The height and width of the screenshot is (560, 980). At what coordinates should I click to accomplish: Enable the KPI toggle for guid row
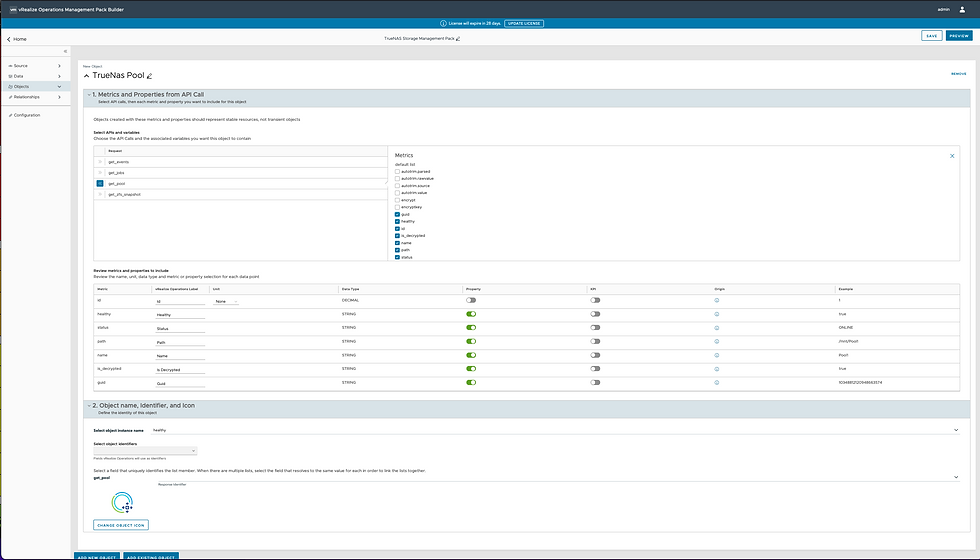tap(595, 382)
